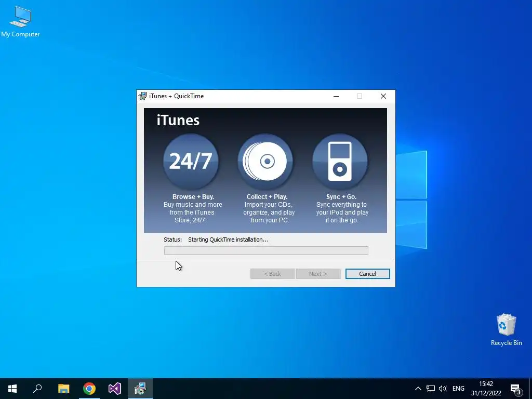This screenshot has height=399, width=532.
Task: Open the volume speaker tray icon
Action: click(x=443, y=389)
